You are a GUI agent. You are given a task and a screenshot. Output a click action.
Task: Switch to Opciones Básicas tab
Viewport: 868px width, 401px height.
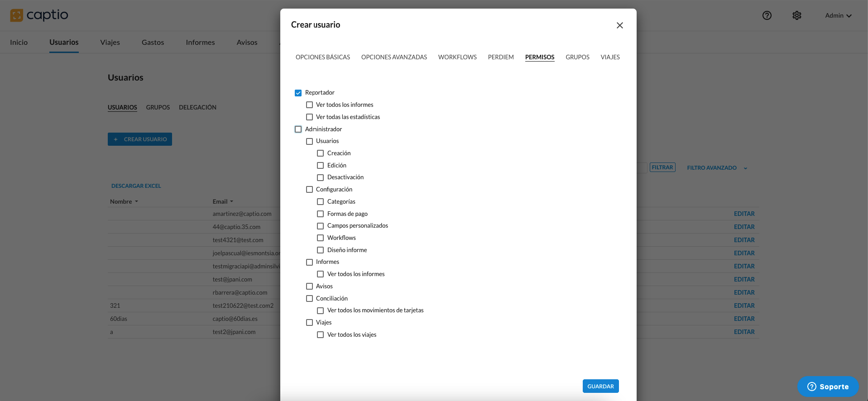point(323,57)
